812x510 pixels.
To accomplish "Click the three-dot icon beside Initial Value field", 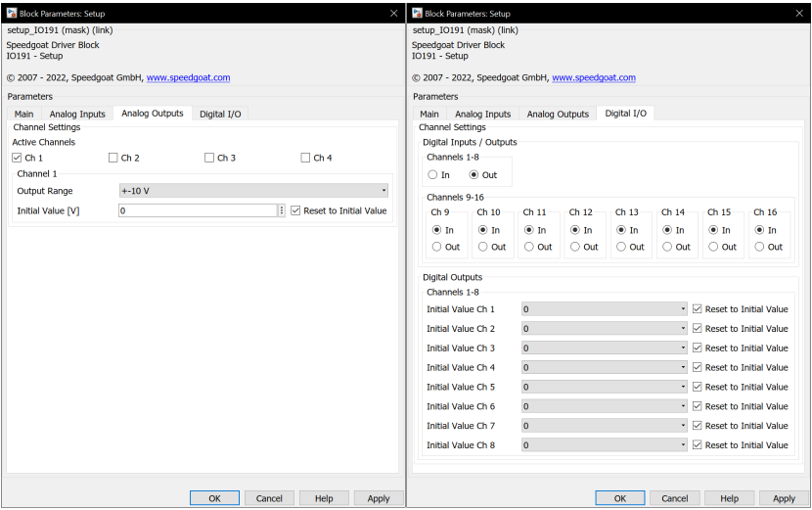I will (282, 210).
